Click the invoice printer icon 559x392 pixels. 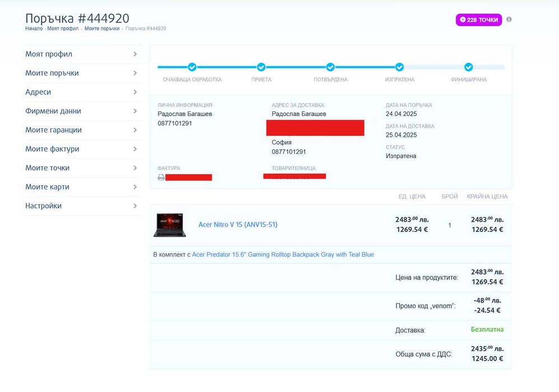[161, 177]
